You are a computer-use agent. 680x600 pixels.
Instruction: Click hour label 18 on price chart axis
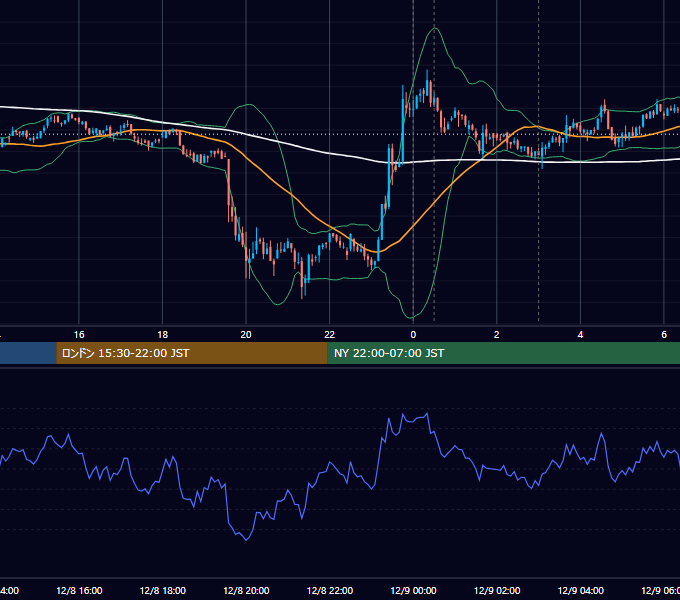(x=163, y=335)
